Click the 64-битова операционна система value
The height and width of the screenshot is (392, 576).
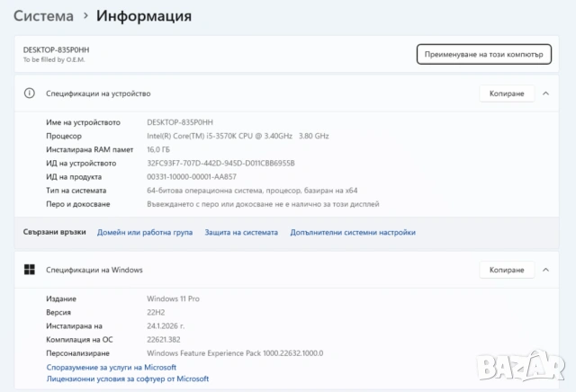click(252, 190)
